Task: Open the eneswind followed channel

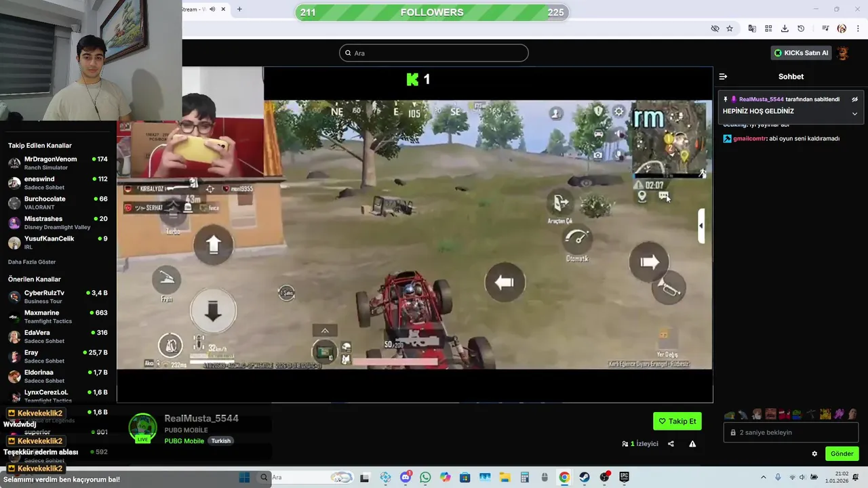Action: tap(58, 183)
